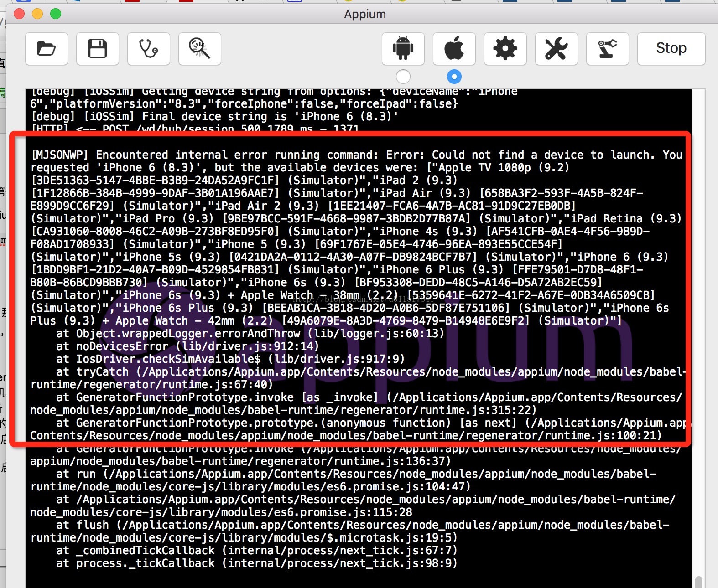Select the Android platform radio button

403,77
